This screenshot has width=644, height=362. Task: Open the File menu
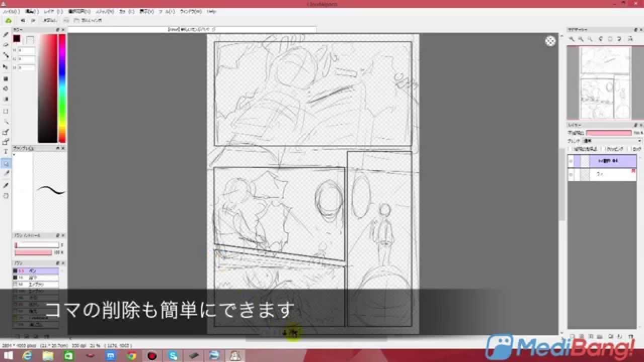[12, 11]
